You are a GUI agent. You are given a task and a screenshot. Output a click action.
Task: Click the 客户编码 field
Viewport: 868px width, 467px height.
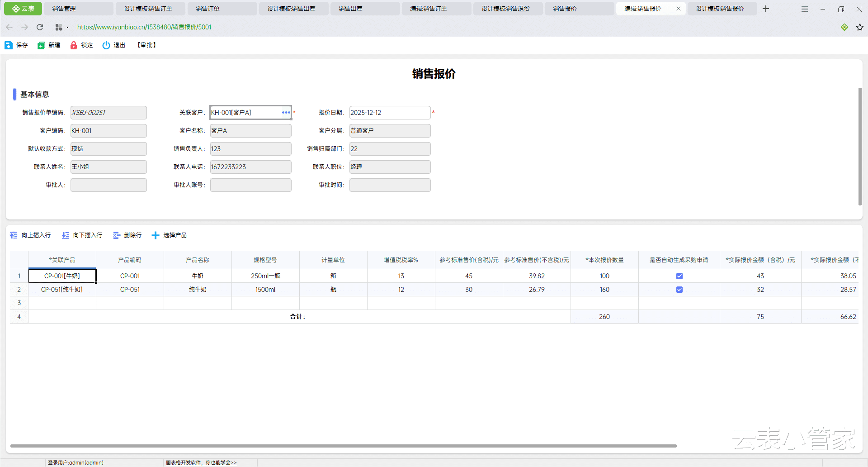[x=108, y=131]
